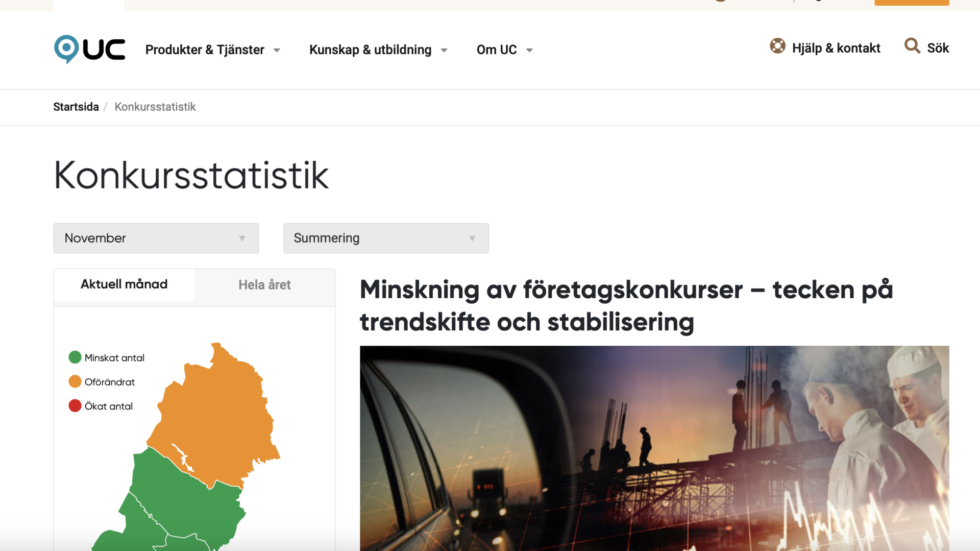Open the November month dropdown

pos(156,238)
